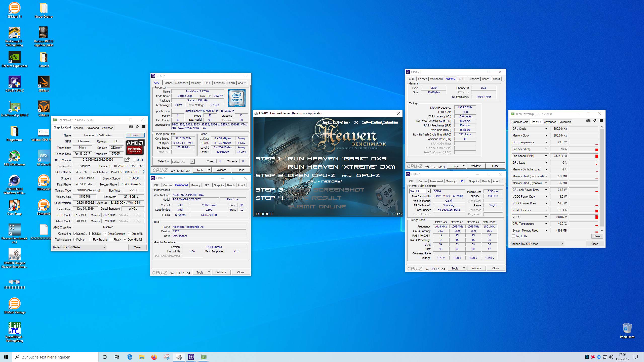Click ABOUT in the HWBOT Heaven window
This screenshot has height=362, width=644.
point(264,214)
